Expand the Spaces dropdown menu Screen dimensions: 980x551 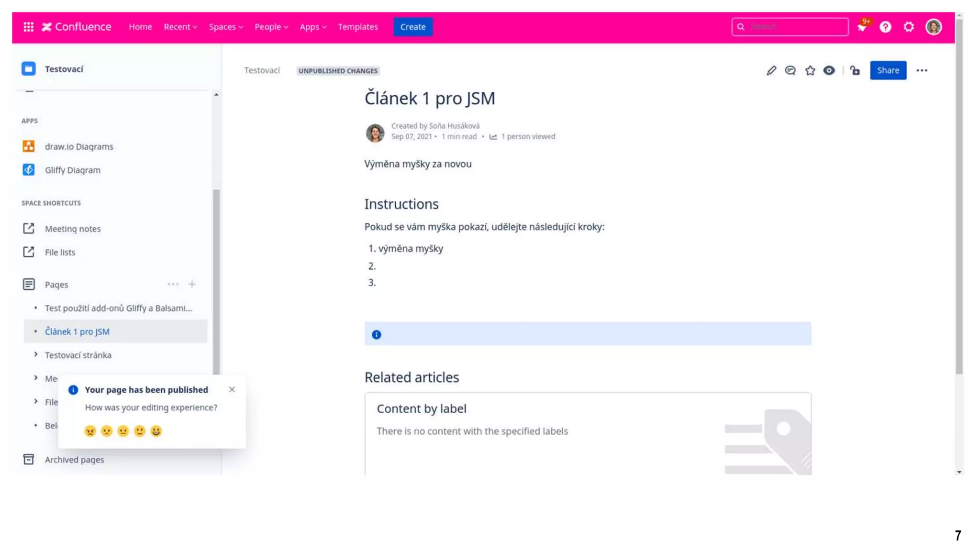click(x=225, y=27)
